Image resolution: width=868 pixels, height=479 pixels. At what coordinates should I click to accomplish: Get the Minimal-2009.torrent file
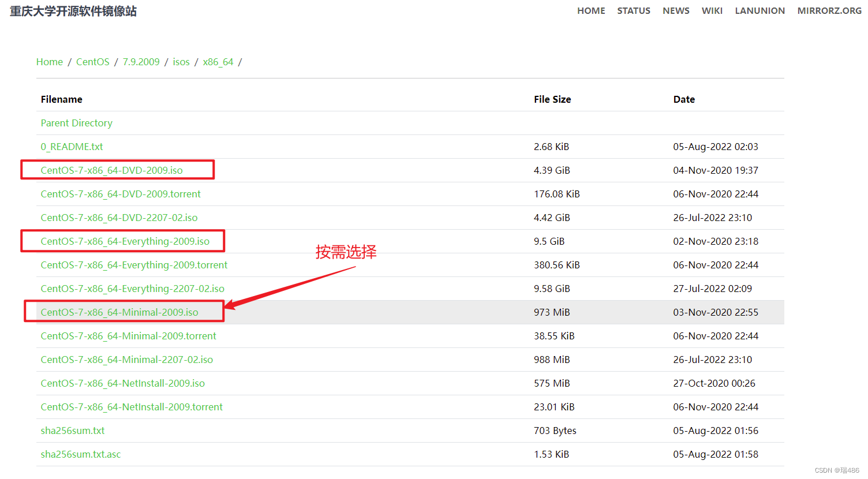129,336
